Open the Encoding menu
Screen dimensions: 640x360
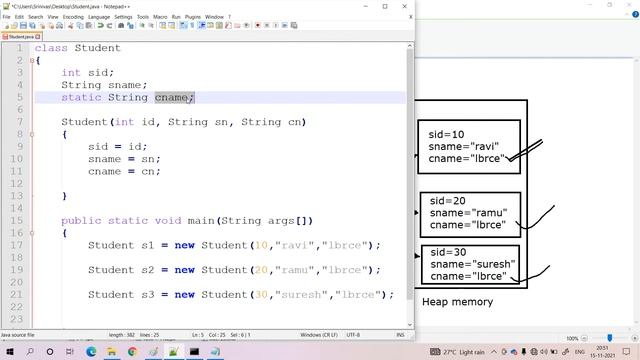pos(73,17)
